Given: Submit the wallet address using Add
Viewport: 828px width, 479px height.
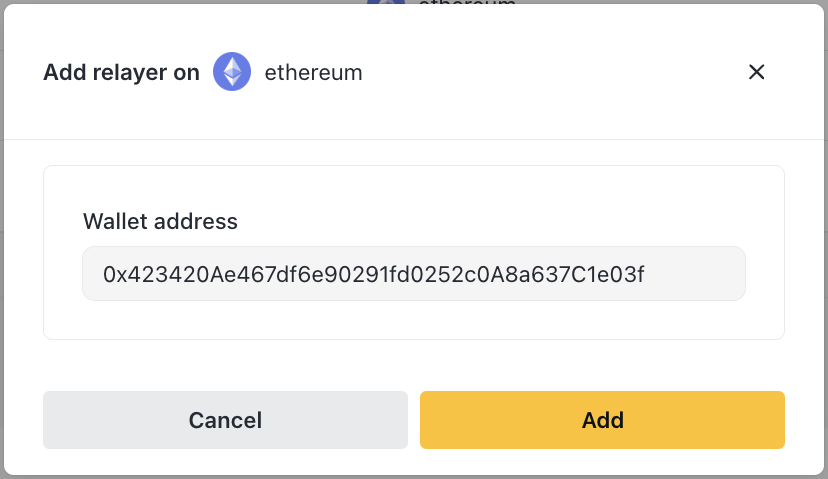Looking at the screenshot, I should tap(602, 420).
